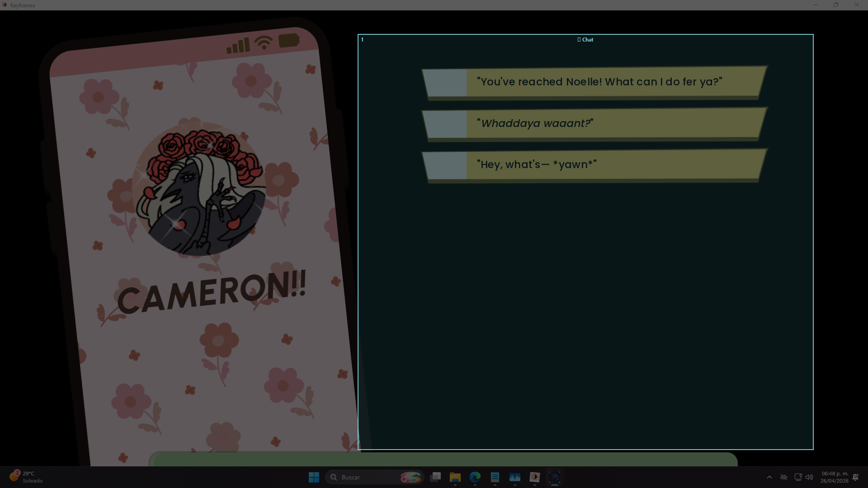
Task: Click the phone's Wi-Fi status icon
Action: tap(264, 42)
